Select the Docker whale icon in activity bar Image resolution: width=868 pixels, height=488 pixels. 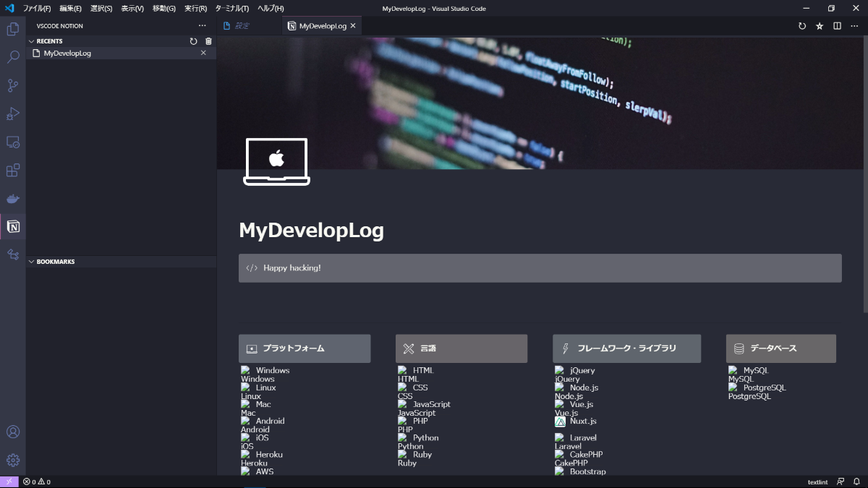click(13, 198)
